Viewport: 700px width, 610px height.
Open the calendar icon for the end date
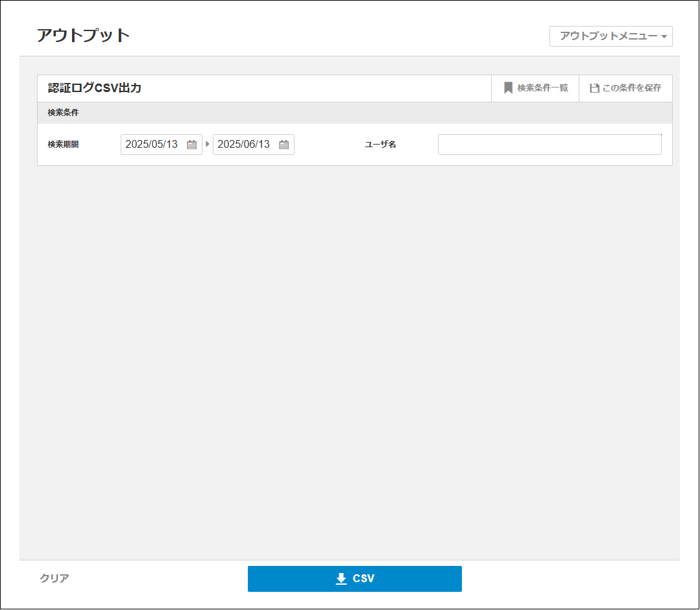(x=284, y=144)
